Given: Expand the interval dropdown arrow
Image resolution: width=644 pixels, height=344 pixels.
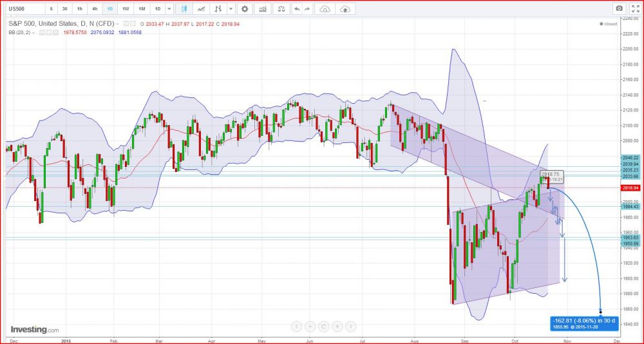Looking at the screenshot, I should (x=169, y=8).
